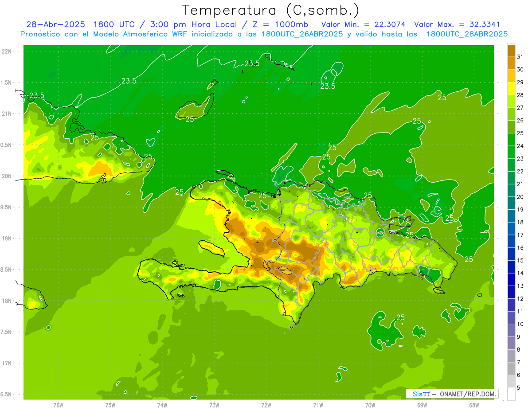Click the legend value '31'
The width and height of the screenshot is (532, 411).
click(x=520, y=57)
